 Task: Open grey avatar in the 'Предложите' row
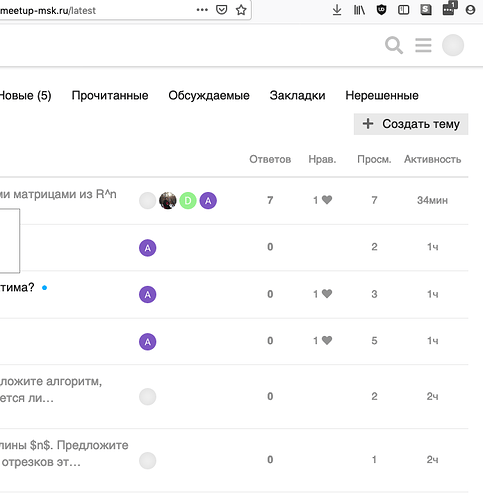(148, 461)
